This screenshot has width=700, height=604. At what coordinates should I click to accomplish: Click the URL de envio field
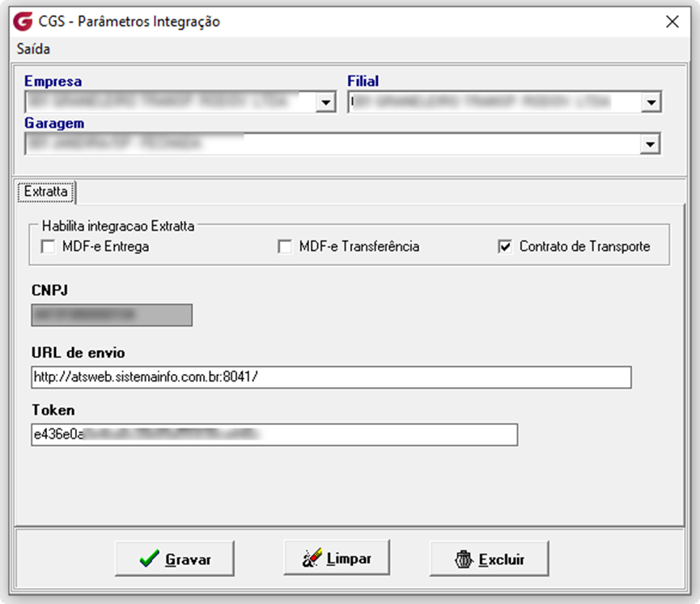tap(331, 377)
